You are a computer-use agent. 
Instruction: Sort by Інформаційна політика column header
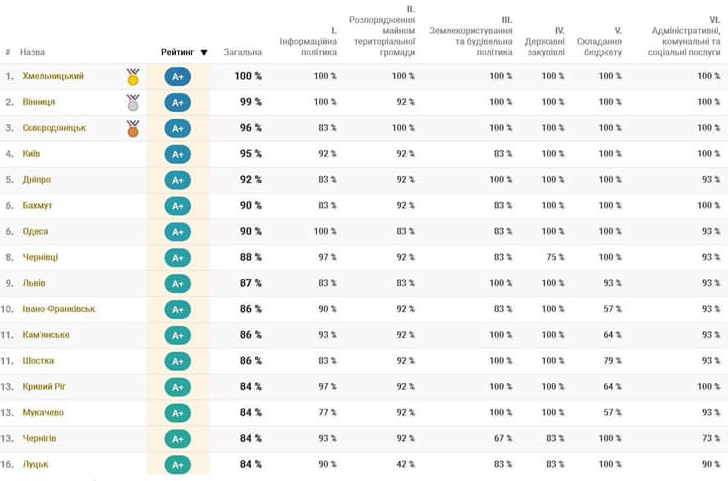[x=308, y=47]
